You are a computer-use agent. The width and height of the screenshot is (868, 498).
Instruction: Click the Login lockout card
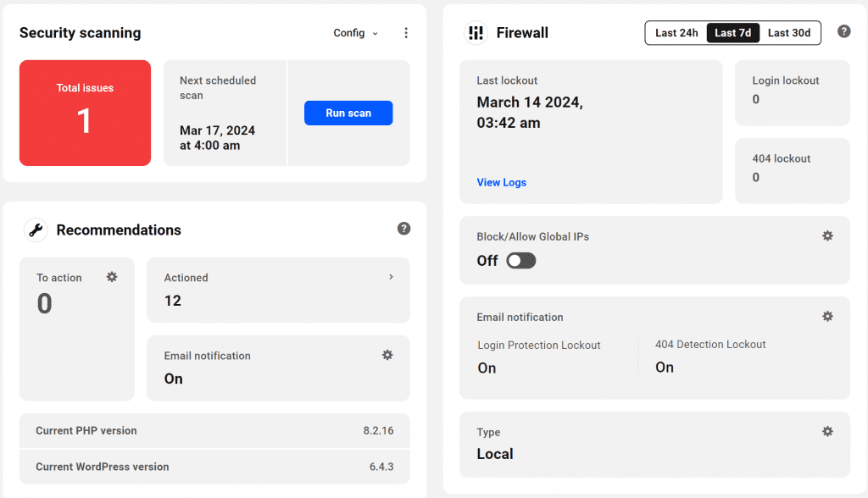click(x=793, y=93)
